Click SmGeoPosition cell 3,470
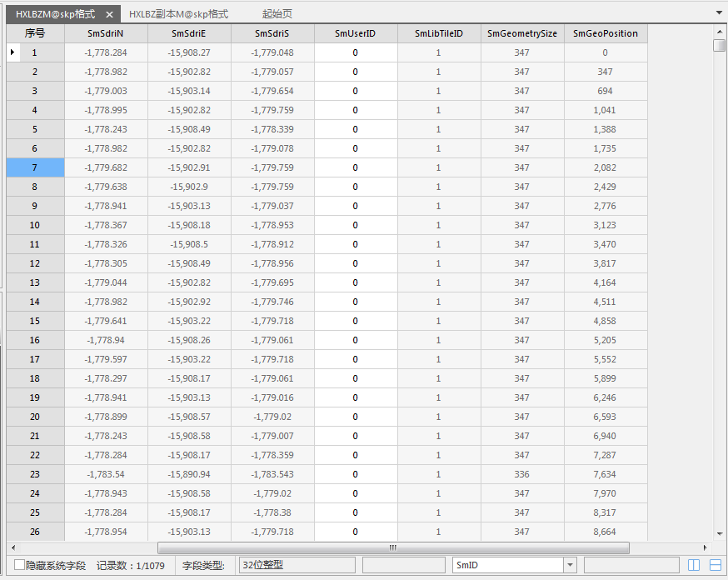Screen dimensions: 728x580 606,244
